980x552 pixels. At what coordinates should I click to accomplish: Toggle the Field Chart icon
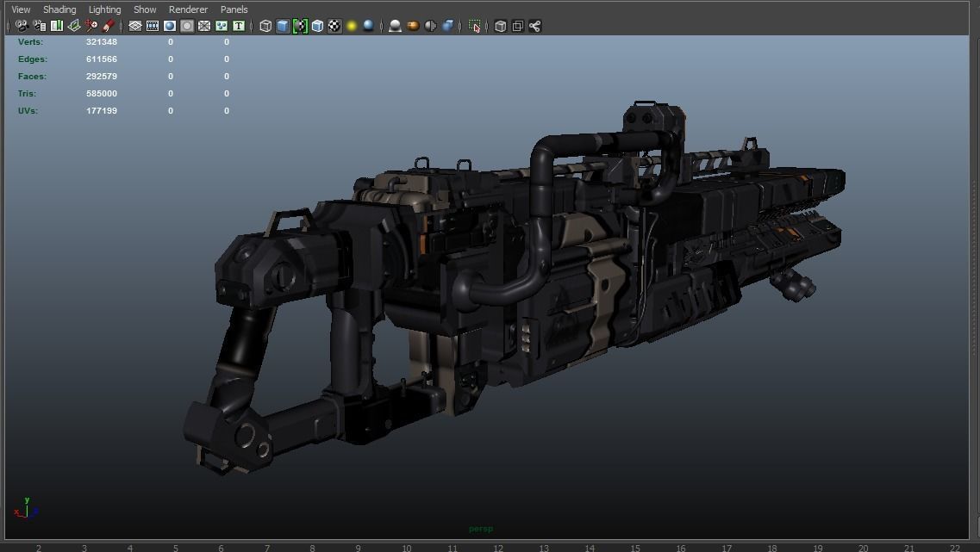[x=204, y=26]
